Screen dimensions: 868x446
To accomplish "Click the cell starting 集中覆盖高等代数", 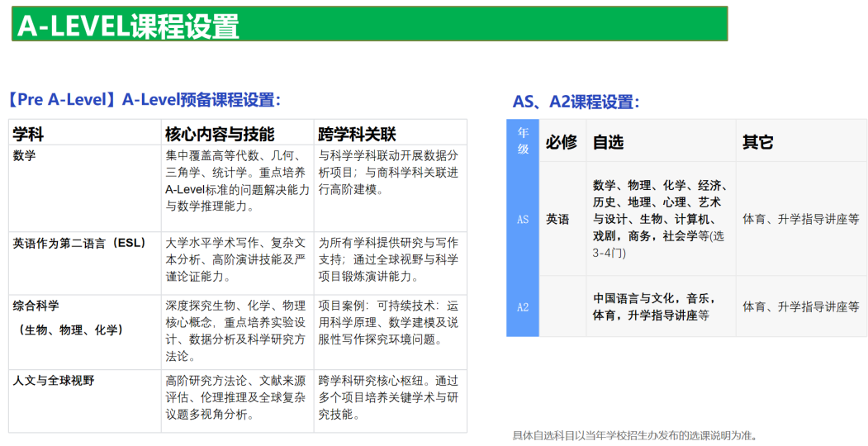I will coord(238,188).
